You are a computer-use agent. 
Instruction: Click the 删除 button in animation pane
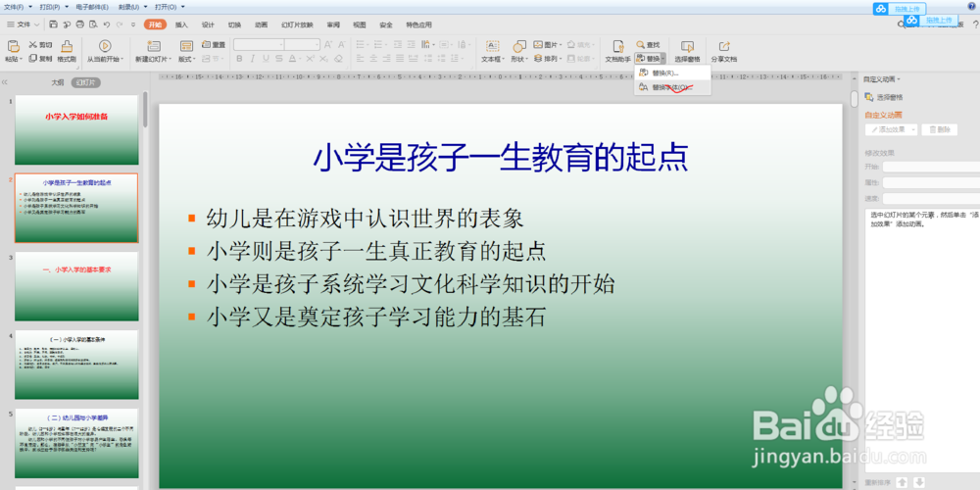[x=940, y=130]
